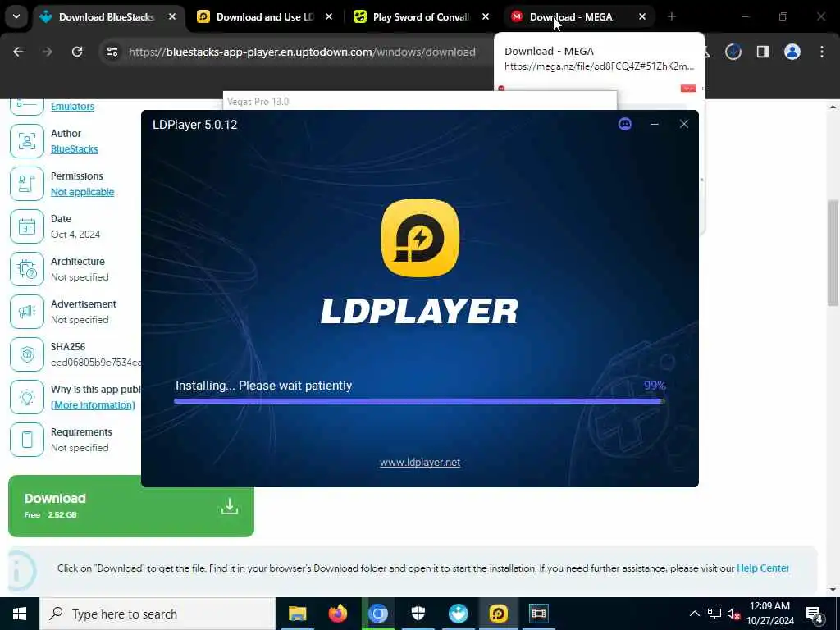Click the Oct 4, 2024 date text
Image resolution: width=840 pixels, height=630 pixels.
(75, 235)
